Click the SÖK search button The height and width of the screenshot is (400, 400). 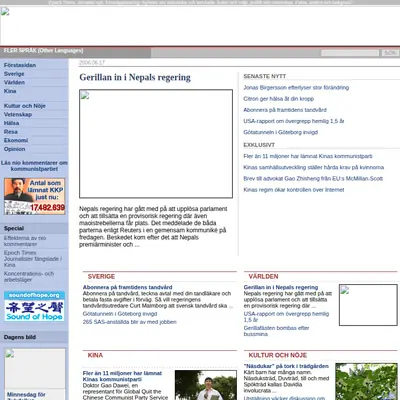point(390,53)
